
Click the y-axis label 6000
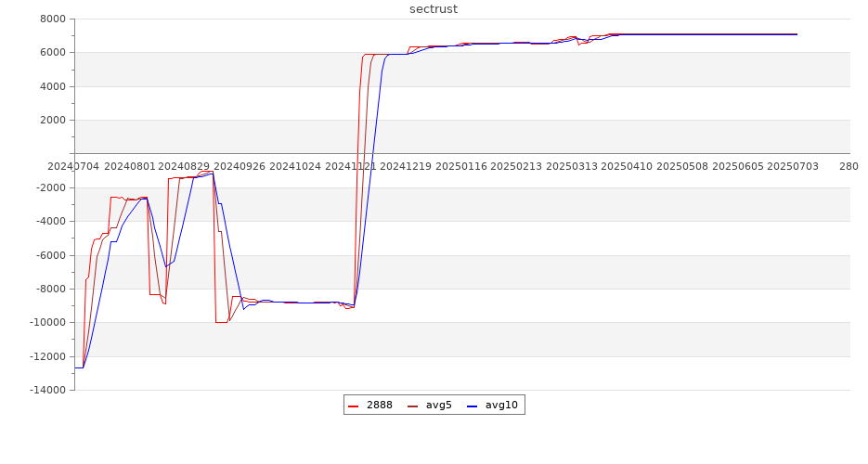(53, 53)
